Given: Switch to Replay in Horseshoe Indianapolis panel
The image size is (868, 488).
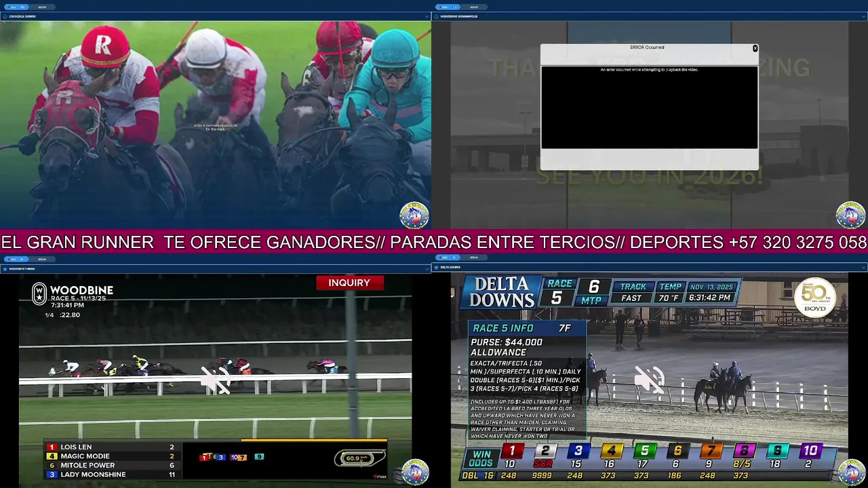Looking at the screenshot, I should tap(474, 7).
